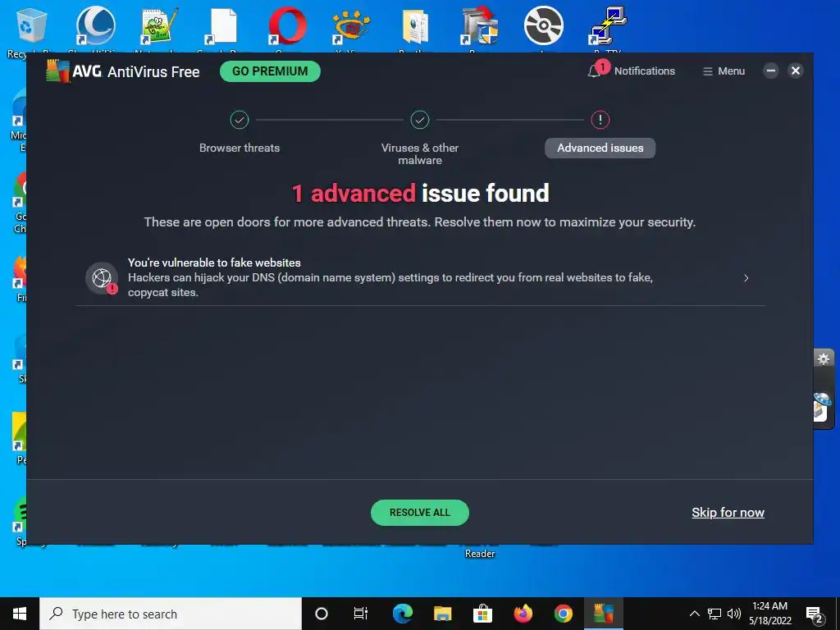Open Task View on the taskbar

(361, 614)
